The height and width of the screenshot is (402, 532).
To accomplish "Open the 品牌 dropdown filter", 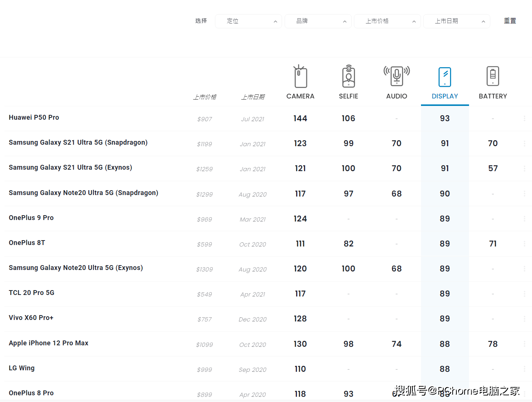I will click(318, 21).
